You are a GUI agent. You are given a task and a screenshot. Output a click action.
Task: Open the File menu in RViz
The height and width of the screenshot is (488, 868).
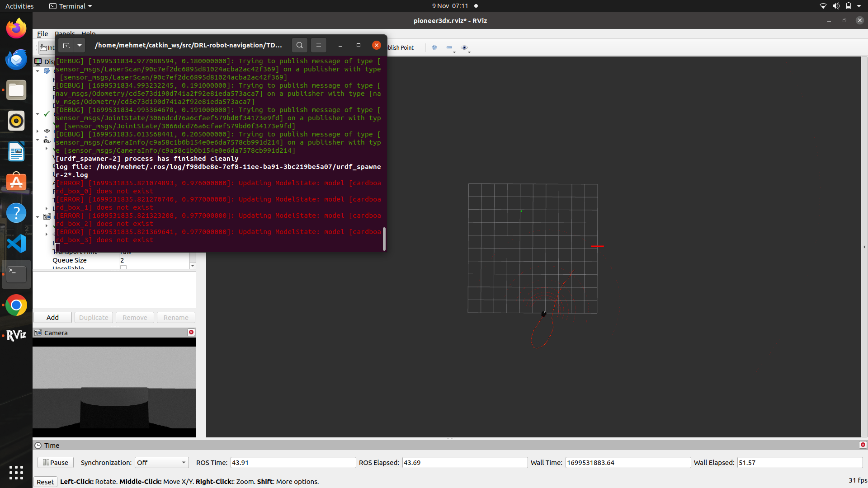click(x=42, y=33)
